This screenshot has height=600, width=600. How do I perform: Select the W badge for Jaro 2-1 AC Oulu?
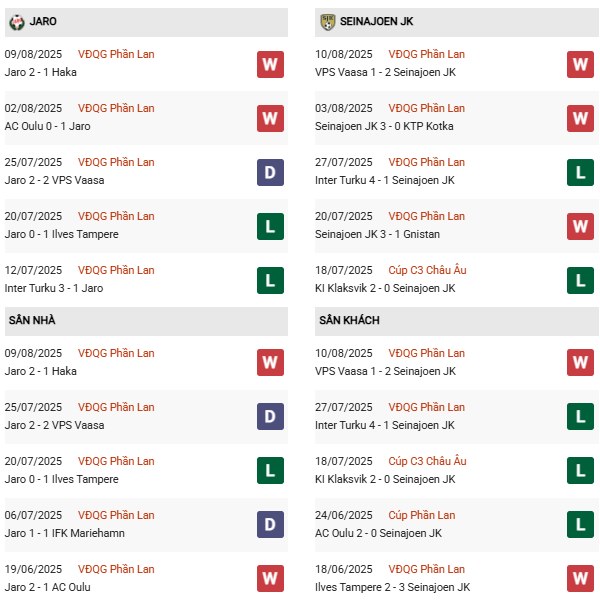point(270,579)
